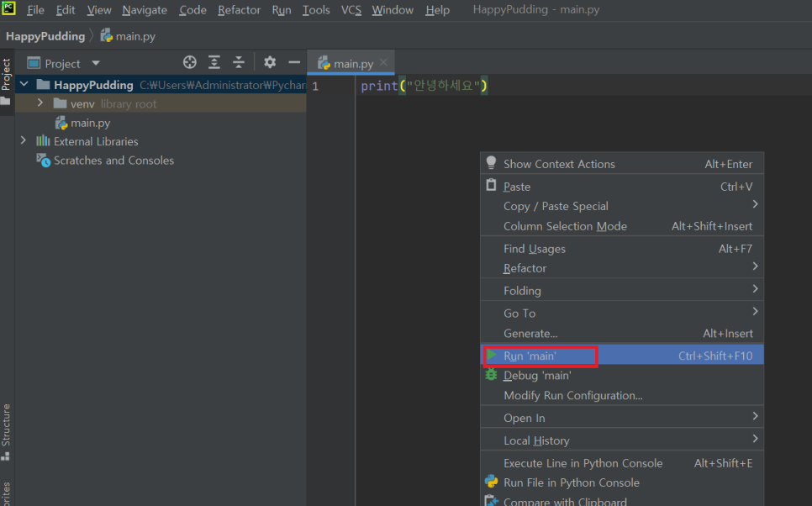Choose Modify Run Configuration...

622,396
